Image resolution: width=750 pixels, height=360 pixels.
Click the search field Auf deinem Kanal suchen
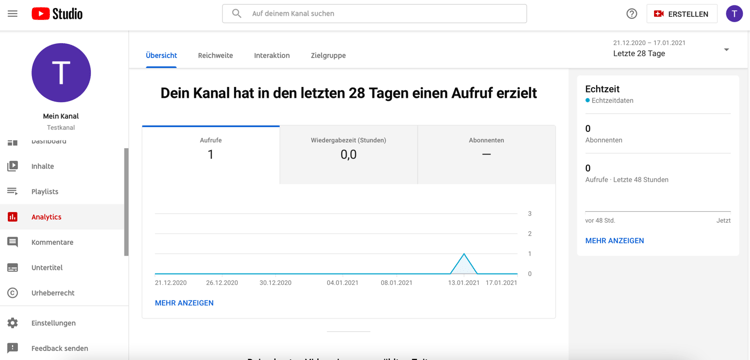pos(375,14)
